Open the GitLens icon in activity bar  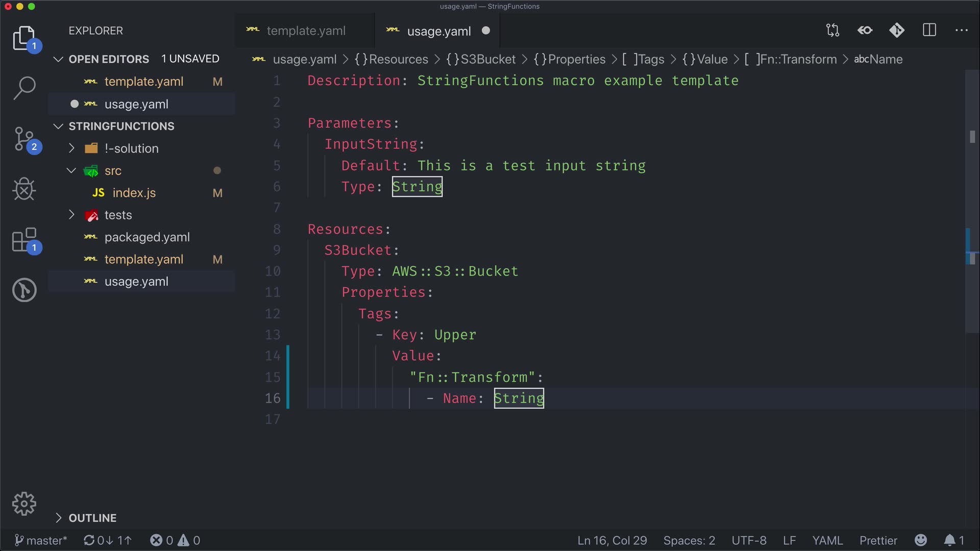pos(24,290)
